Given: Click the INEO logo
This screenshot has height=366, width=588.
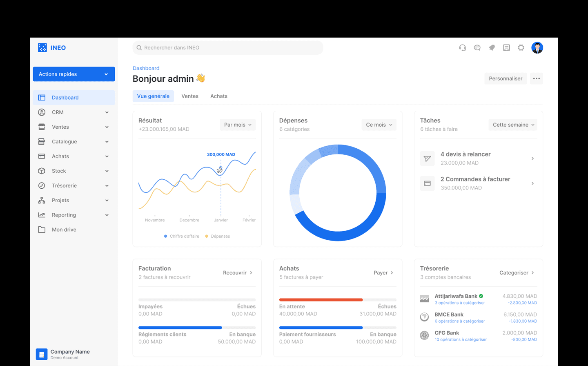Looking at the screenshot, I should (52, 48).
